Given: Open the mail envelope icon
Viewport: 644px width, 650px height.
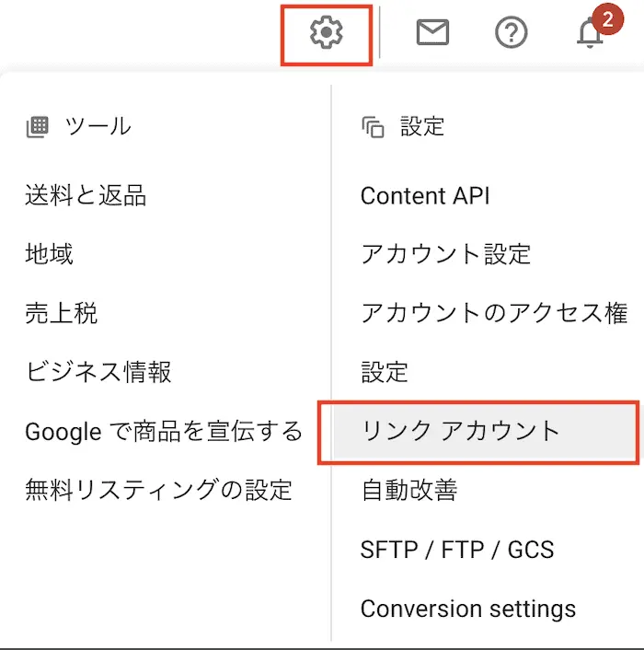Looking at the screenshot, I should [432, 32].
